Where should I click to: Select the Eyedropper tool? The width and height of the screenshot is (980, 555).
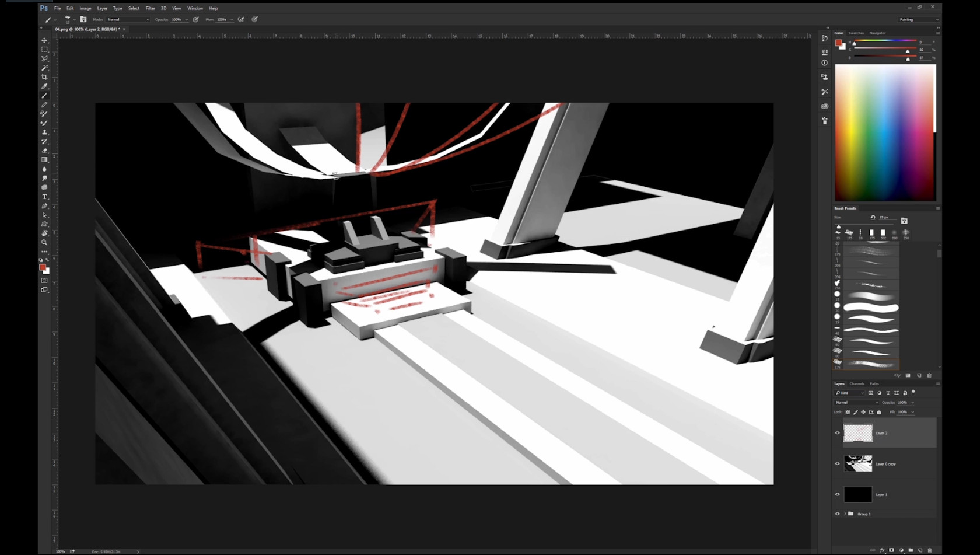[x=44, y=86]
